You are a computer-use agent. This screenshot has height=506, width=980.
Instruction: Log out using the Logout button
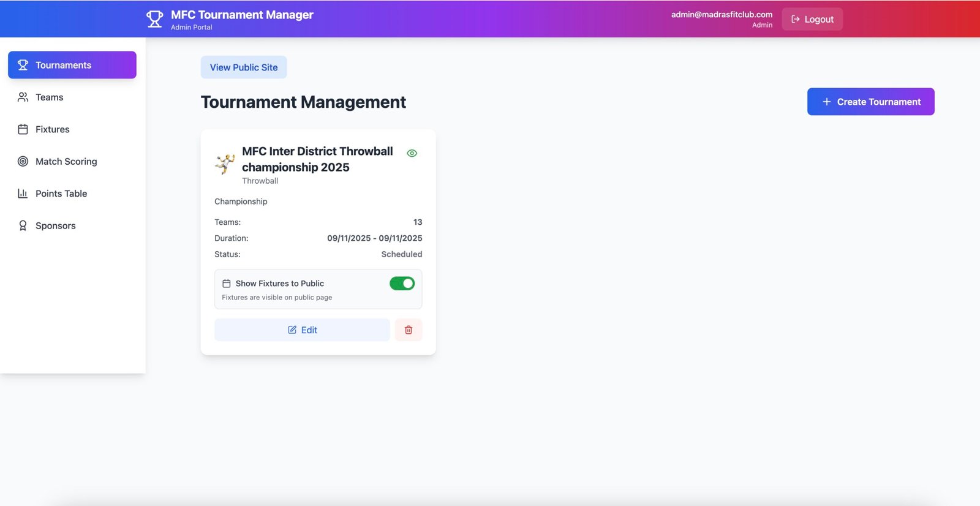tap(812, 19)
